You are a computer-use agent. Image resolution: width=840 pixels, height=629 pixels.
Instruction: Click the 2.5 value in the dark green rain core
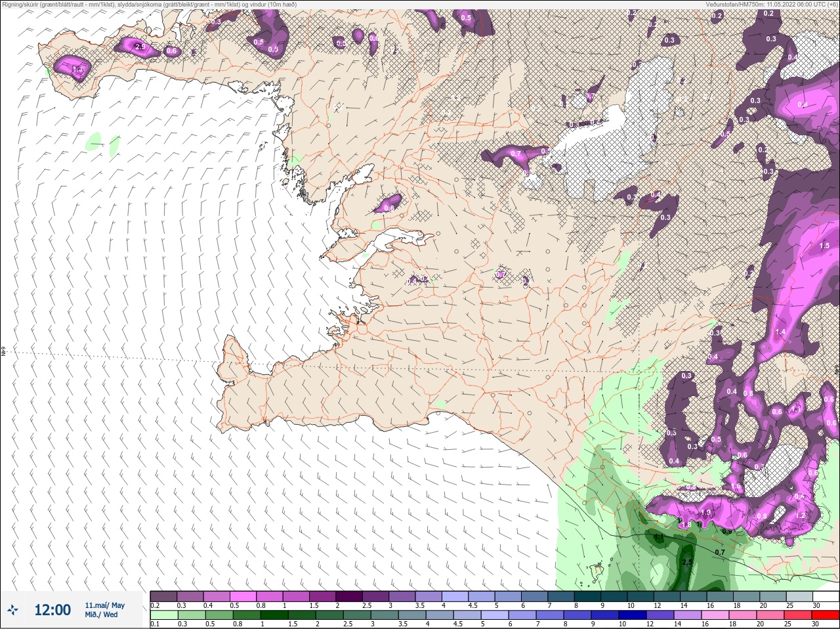coord(687,563)
